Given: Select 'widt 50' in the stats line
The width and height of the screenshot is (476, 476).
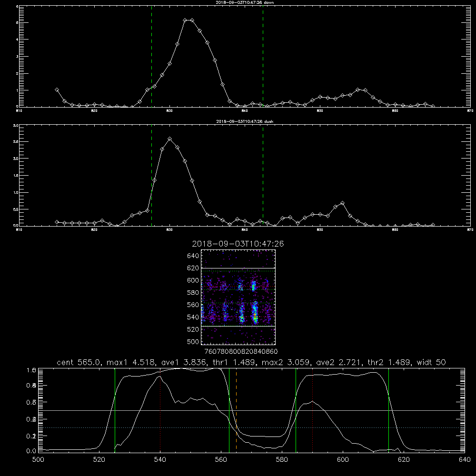Looking at the screenshot, I should [431, 362].
